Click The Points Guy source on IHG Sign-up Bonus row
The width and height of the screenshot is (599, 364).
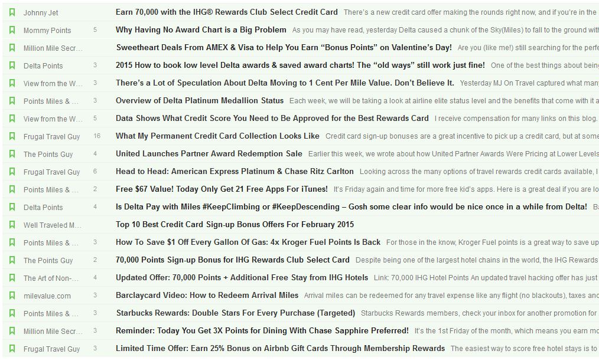pos(48,261)
